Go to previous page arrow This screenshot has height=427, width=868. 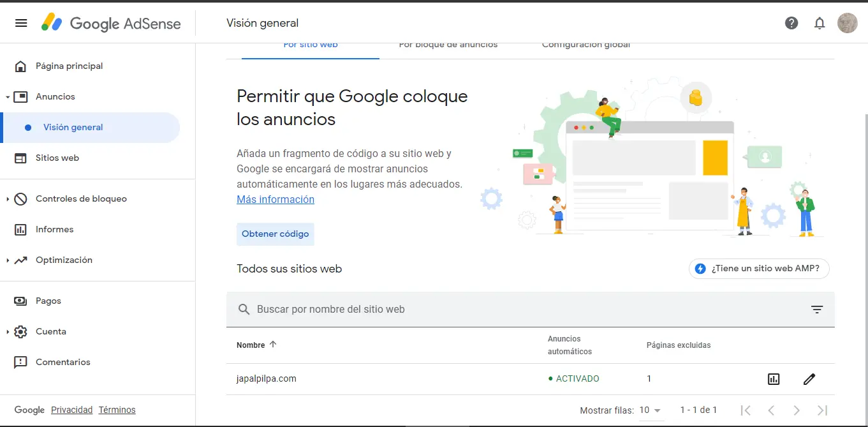[x=771, y=410]
